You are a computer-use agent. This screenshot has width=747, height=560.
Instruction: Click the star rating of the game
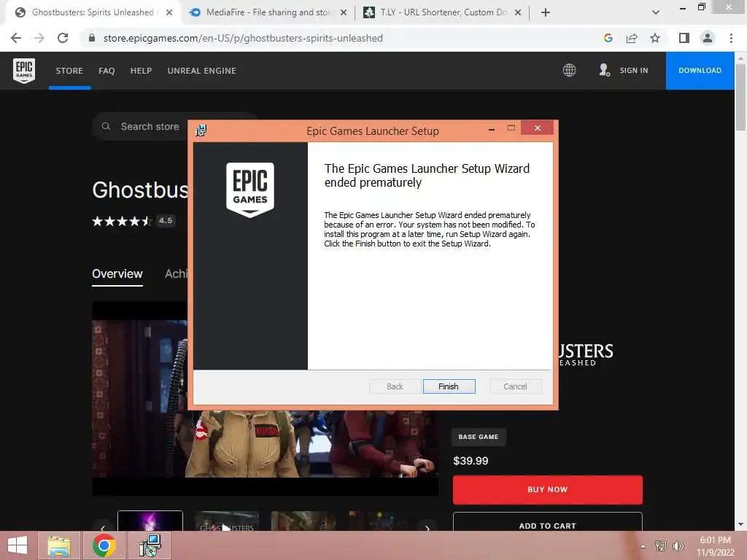pos(122,221)
